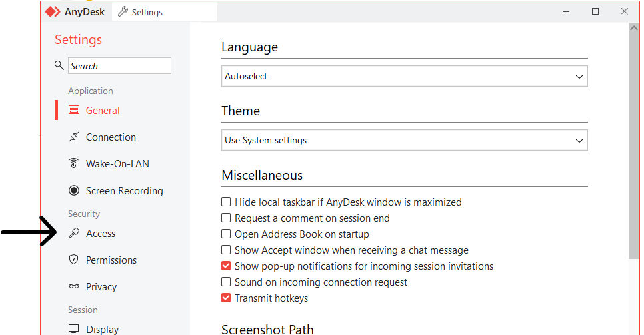Image resolution: width=644 pixels, height=335 pixels.
Task: Check Show Accept window for chat message
Action: [x=226, y=250]
